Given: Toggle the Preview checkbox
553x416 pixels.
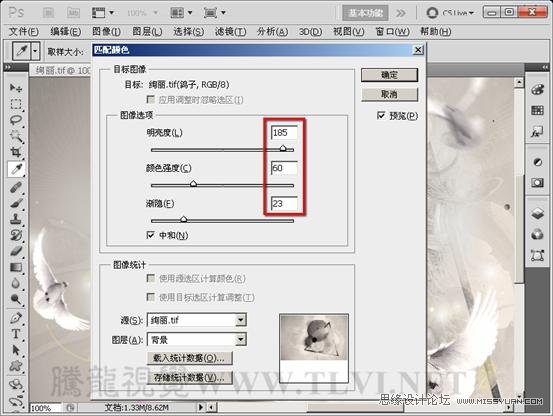Looking at the screenshot, I should point(381,115).
